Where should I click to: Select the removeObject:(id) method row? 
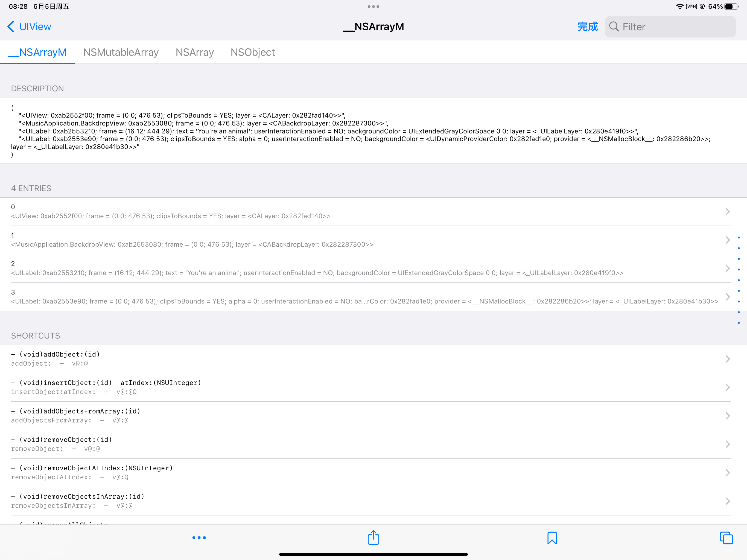[373, 444]
